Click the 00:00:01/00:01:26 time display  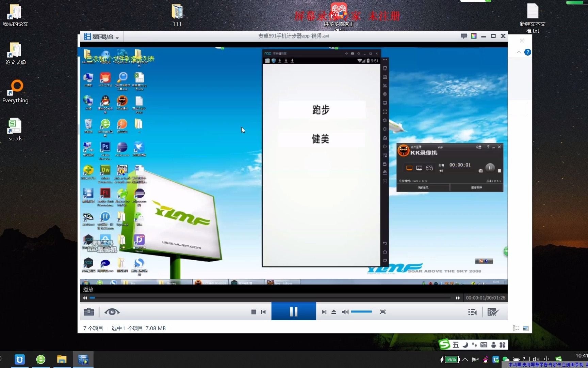tap(485, 298)
